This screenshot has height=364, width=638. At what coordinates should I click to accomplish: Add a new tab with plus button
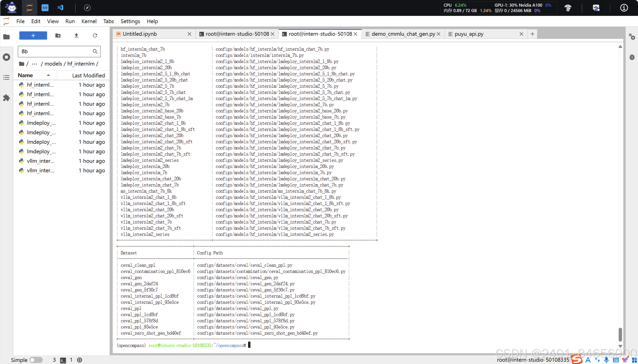click(532, 34)
